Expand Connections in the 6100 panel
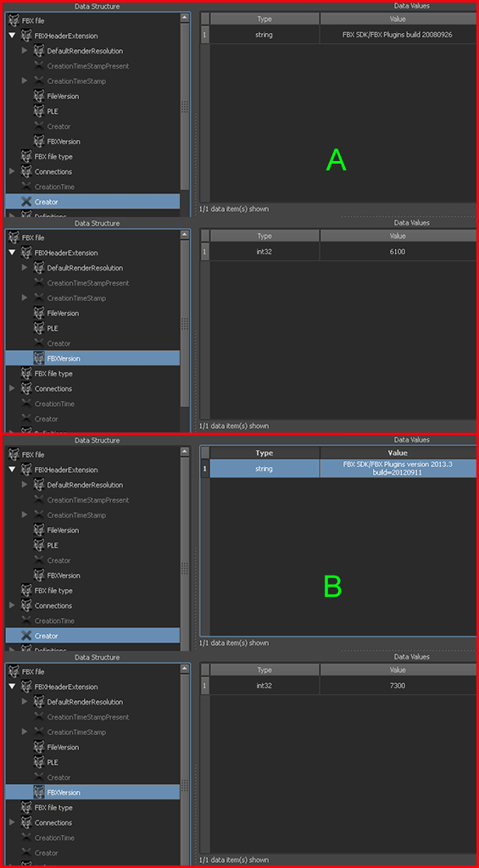479x868 pixels. click(x=12, y=388)
